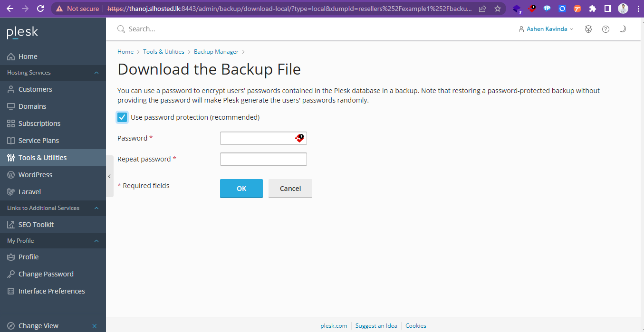Select the WordPress sidebar icon

click(x=35, y=174)
